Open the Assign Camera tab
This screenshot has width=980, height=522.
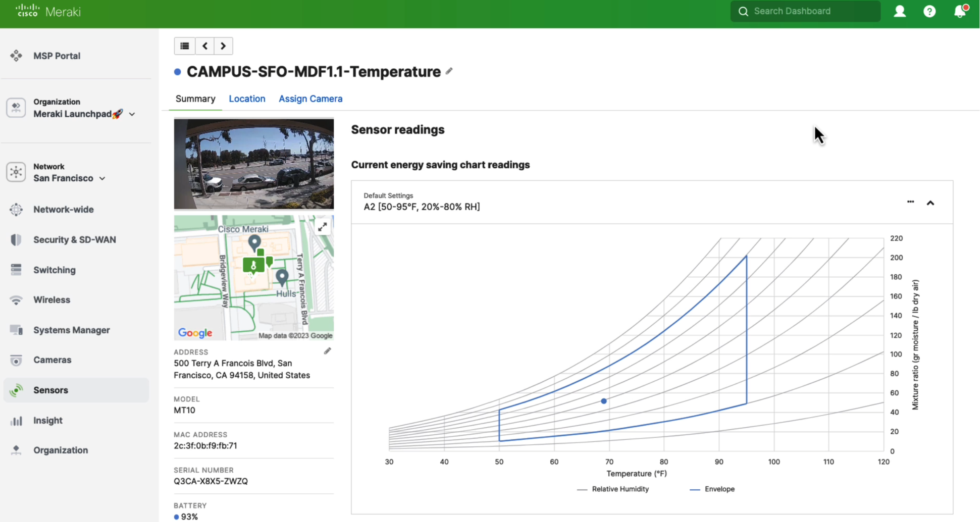click(310, 98)
